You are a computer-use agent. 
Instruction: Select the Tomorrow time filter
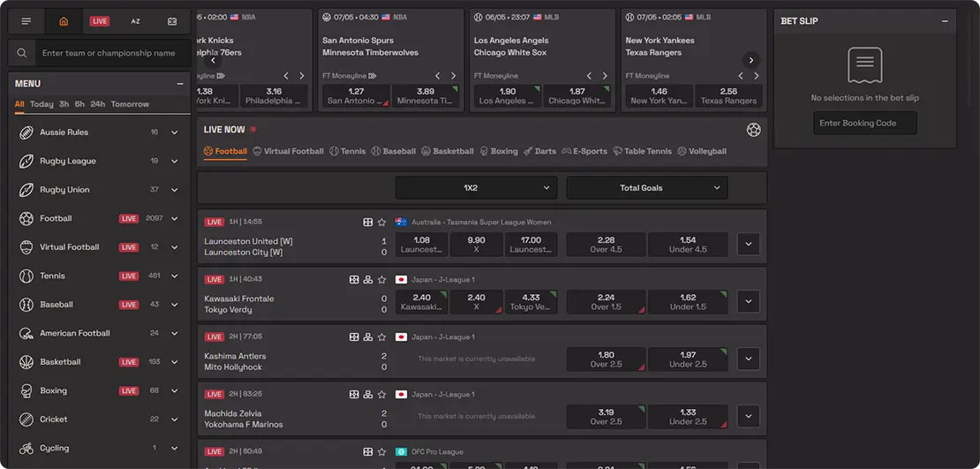130,104
